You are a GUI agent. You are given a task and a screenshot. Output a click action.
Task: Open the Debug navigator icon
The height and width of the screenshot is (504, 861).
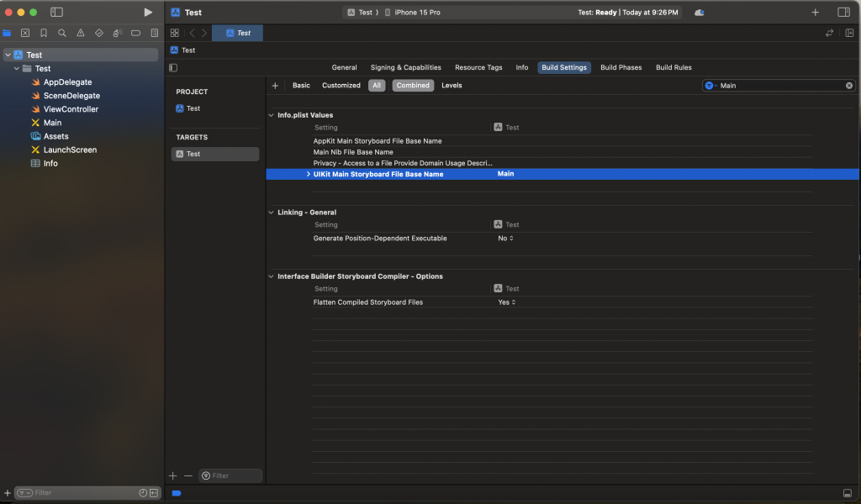tap(118, 33)
